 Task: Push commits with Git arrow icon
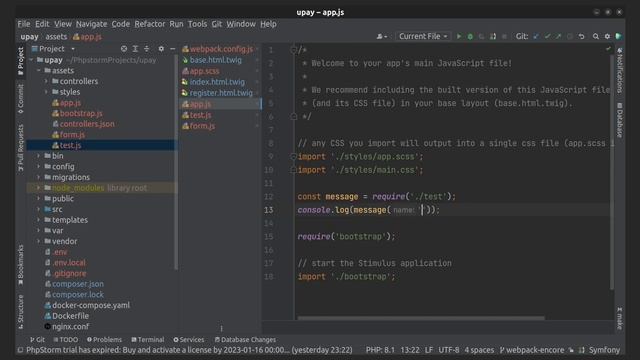pyautogui.click(x=558, y=36)
